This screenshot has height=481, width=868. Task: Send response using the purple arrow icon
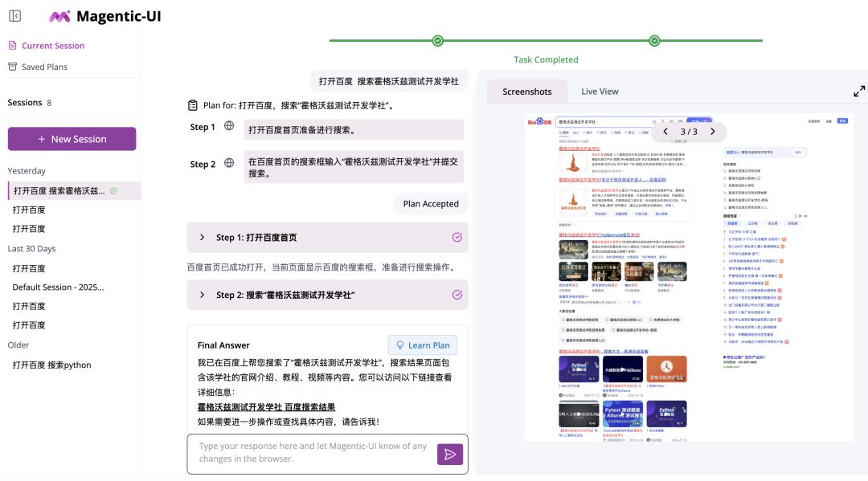449,454
